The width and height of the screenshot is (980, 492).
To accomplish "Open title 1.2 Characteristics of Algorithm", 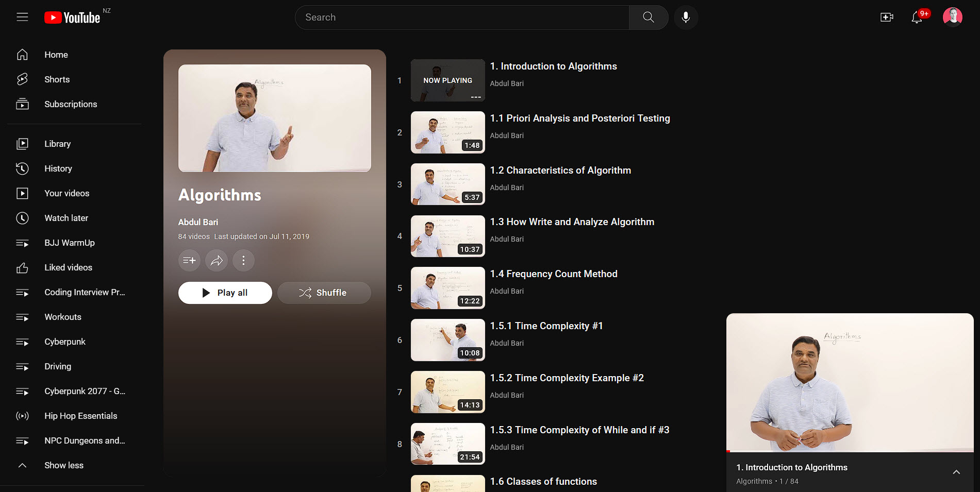I will pos(560,171).
